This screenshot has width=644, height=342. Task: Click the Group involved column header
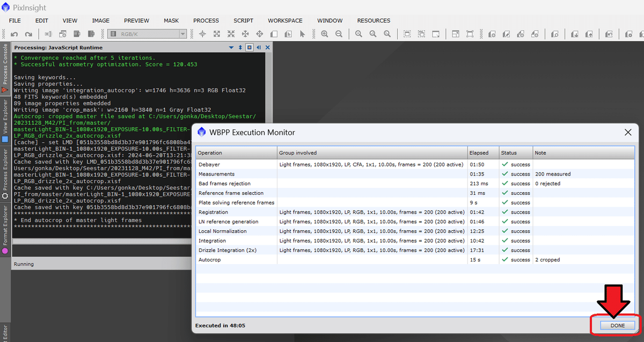(372, 152)
